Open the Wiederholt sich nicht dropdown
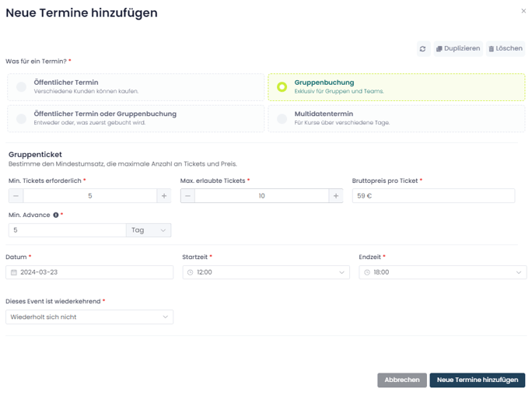 (89, 317)
